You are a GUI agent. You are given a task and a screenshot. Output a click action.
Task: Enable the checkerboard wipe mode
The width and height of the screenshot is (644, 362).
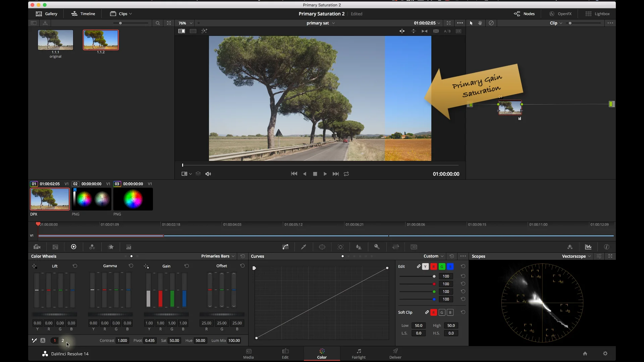[436, 31]
